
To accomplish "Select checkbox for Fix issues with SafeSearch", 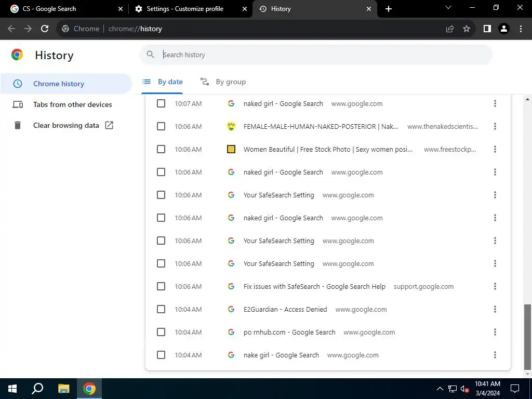I will click(161, 286).
